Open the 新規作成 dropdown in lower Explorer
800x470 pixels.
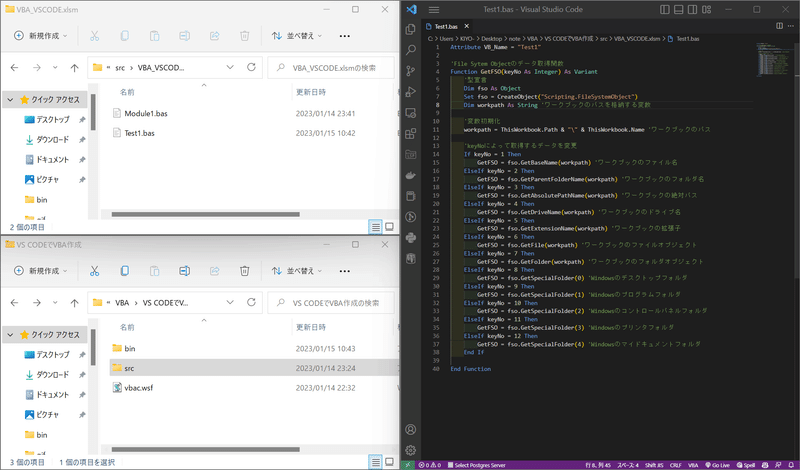coord(41,271)
